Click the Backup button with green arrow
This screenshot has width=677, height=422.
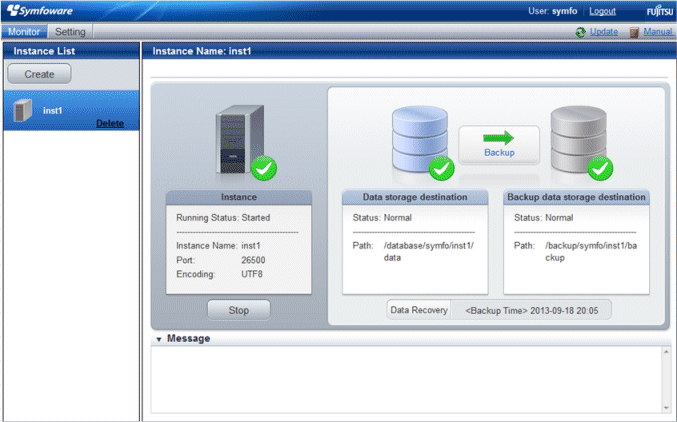[499, 145]
